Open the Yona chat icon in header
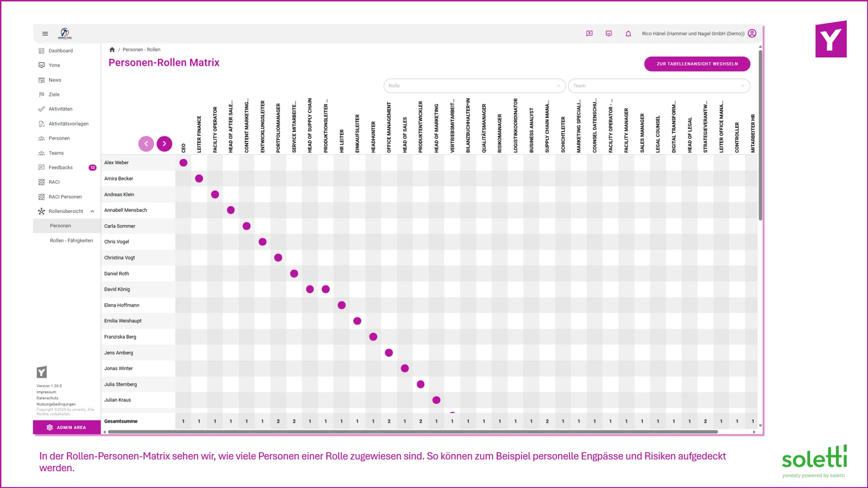The image size is (868, 488). click(x=609, y=33)
